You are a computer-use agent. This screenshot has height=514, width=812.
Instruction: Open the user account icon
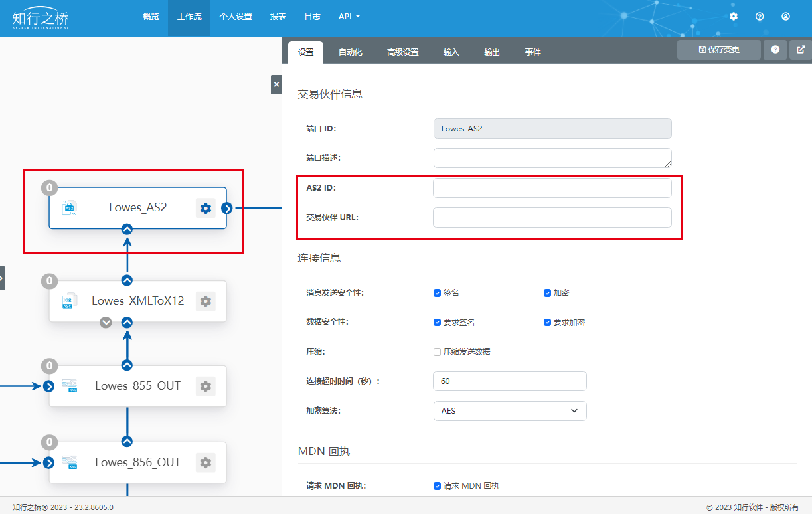[x=786, y=17]
